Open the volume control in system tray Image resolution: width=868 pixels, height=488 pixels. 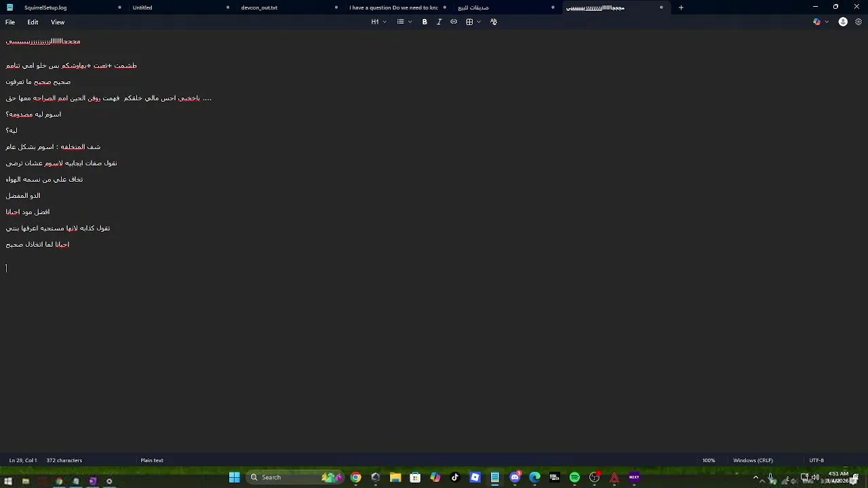click(815, 477)
